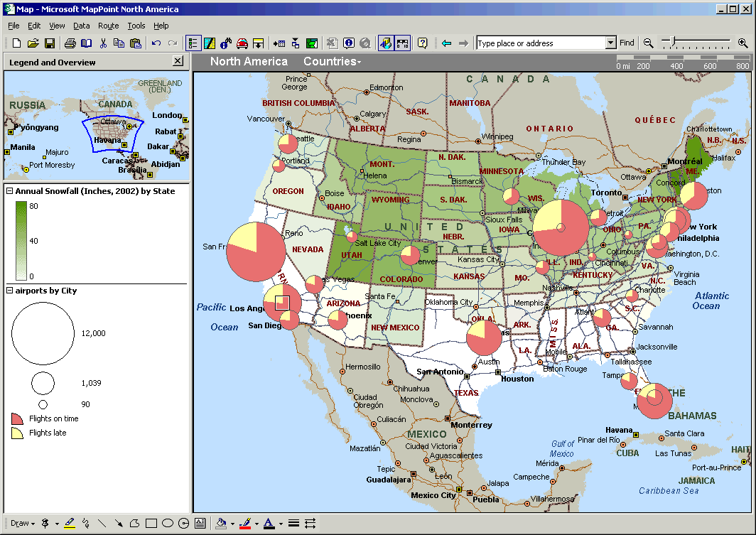
Task: Collapse the Annual Snowfall legend section
Action: 9,191
